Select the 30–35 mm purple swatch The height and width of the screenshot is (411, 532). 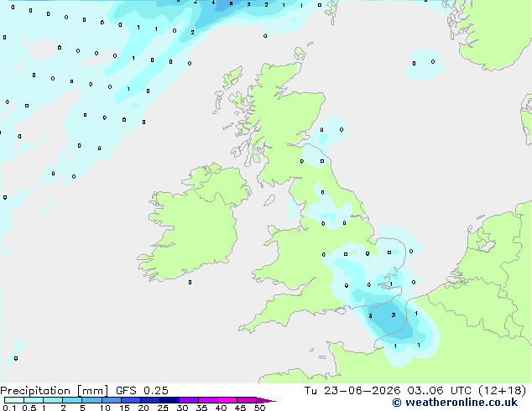pos(188,400)
